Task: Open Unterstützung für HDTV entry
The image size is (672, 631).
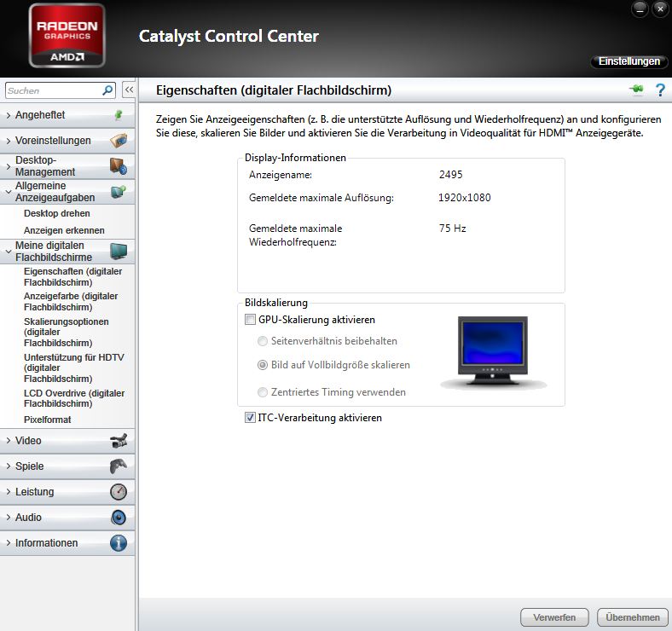Action: click(x=74, y=368)
